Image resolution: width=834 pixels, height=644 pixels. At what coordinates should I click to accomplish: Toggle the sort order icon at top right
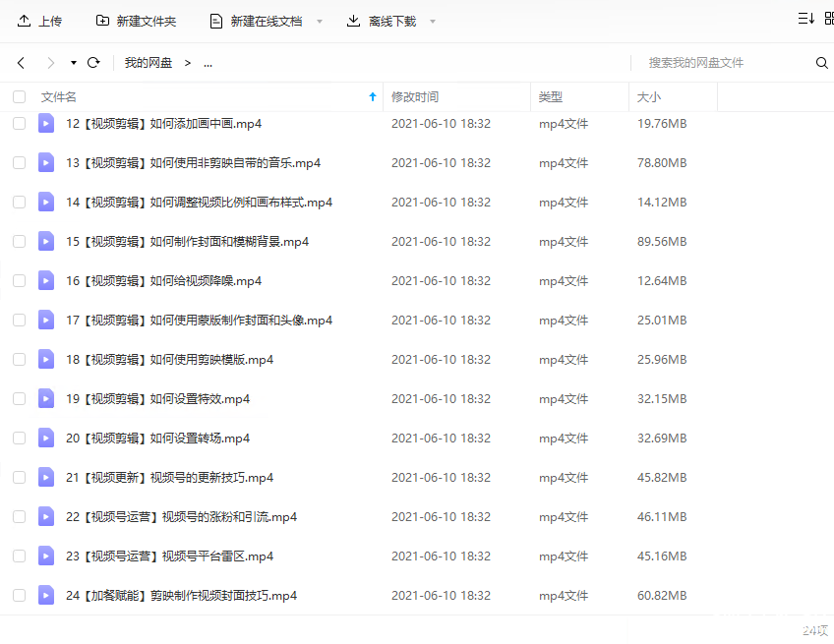(x=806, y=19)
